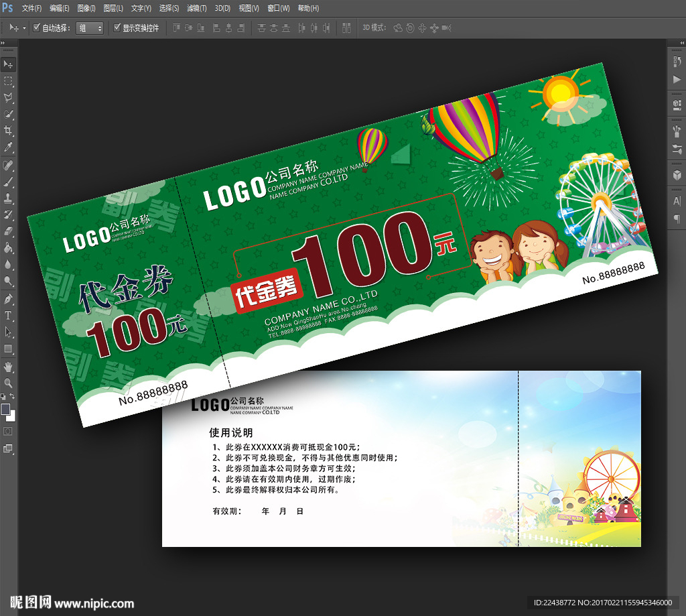Select the Move tool in the toolbox
The height and width of the screenshot is (616, 686).
click(x=8, y=64)
